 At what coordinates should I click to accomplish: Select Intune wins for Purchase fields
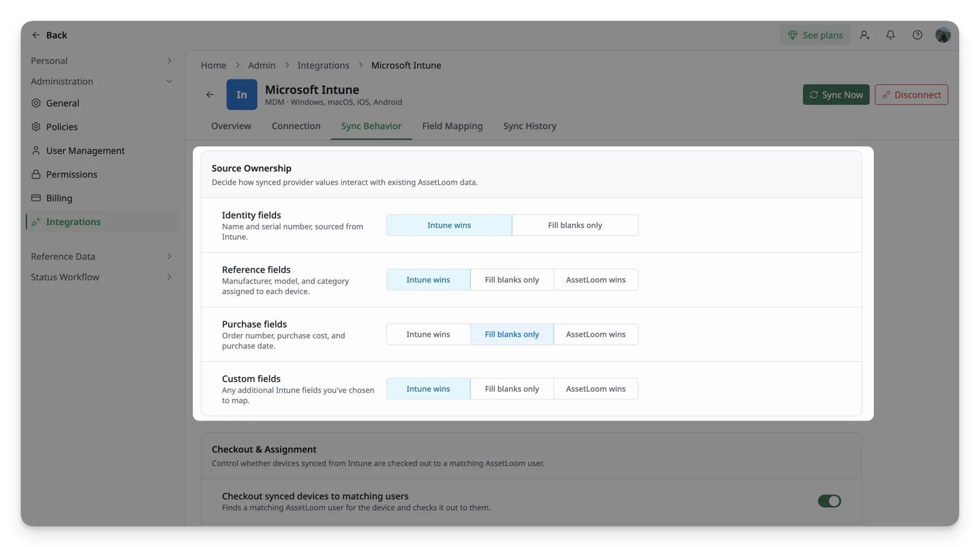pyautogui.click(x=428, y=335)
